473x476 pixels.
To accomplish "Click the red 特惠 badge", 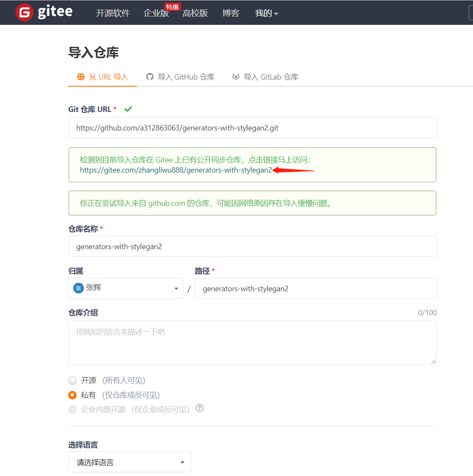I will (172, 7).
